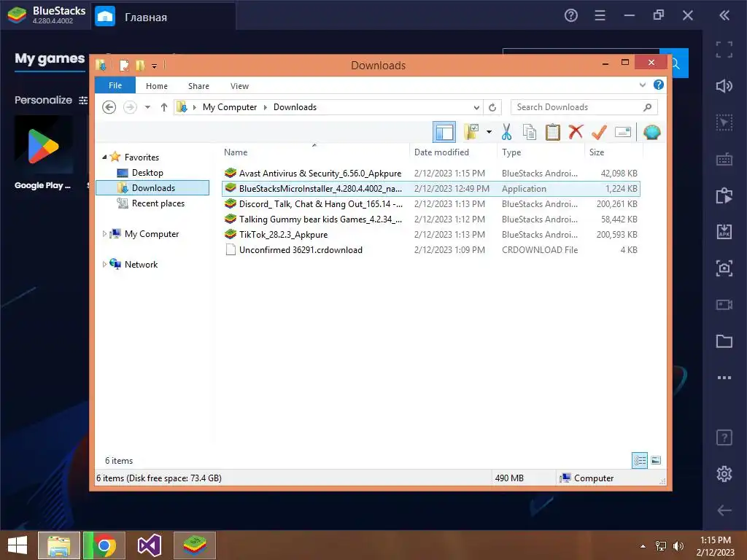
Task: Open the address bar history dropdown
Action: click(476, 107)
